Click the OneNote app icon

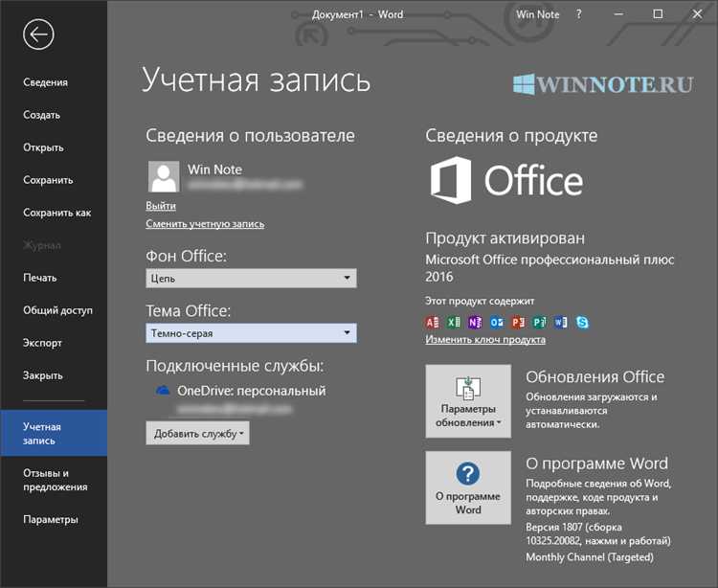coord(475,323)
